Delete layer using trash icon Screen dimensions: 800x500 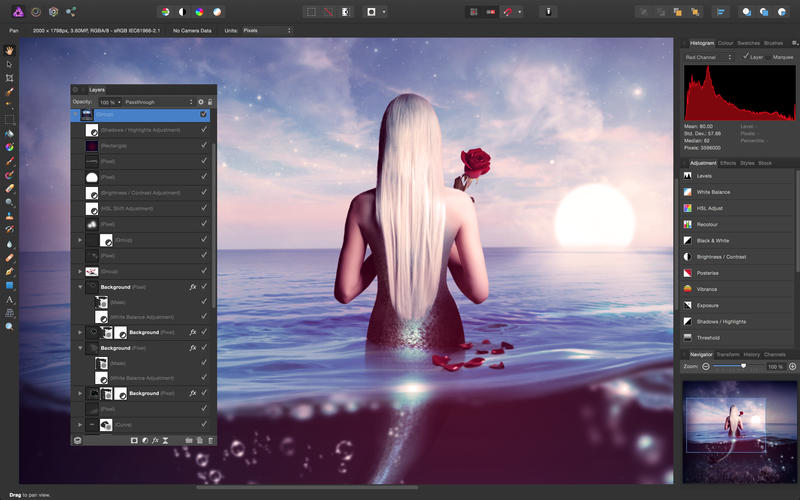[211, 440]
